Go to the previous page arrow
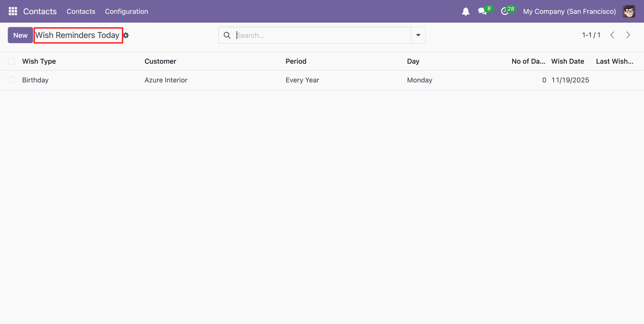644x324 pixels. pos(612,35)
